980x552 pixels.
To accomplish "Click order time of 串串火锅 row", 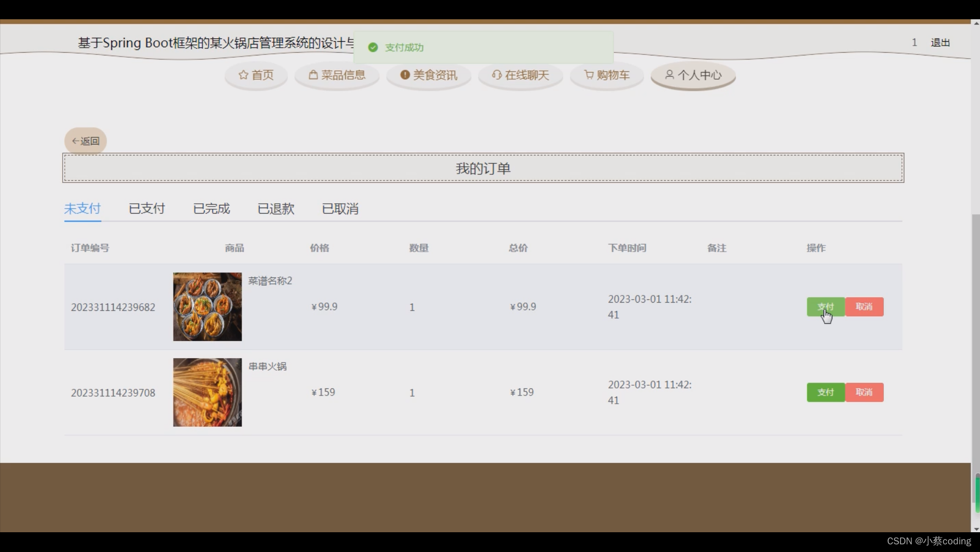I will pos(649,392).
